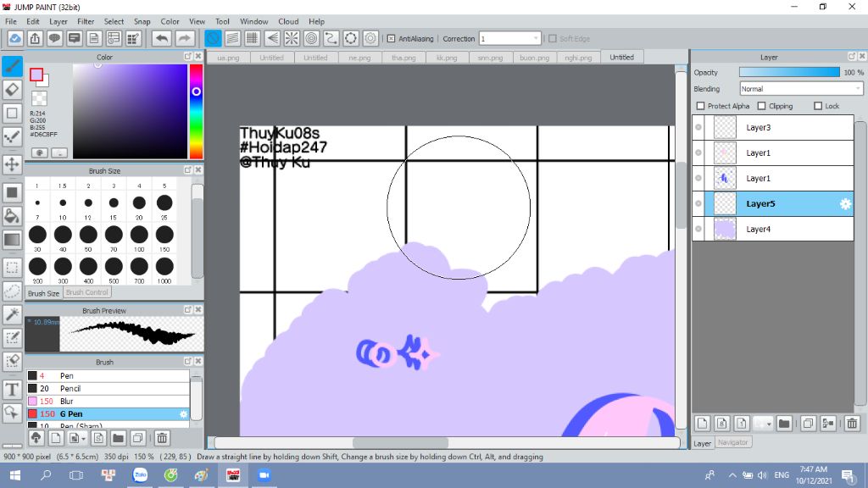Enable the vanishing point snap
This screenshot has height=488, width=868.
[272, 39]
